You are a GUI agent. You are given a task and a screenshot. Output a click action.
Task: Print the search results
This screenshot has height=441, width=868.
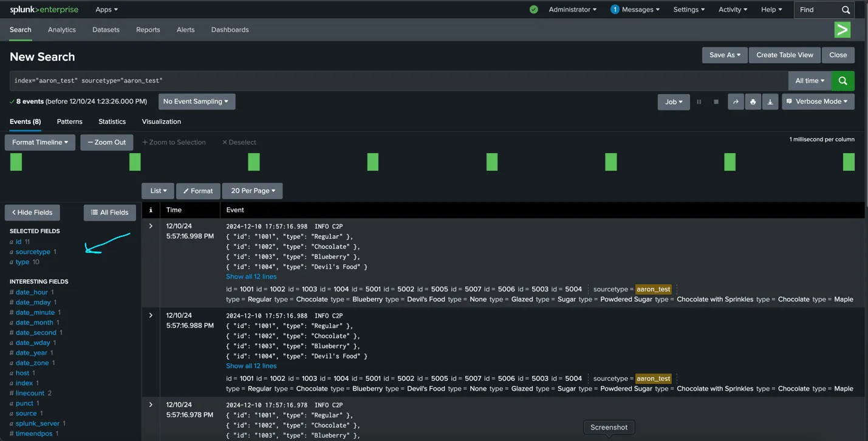point(753,102)
